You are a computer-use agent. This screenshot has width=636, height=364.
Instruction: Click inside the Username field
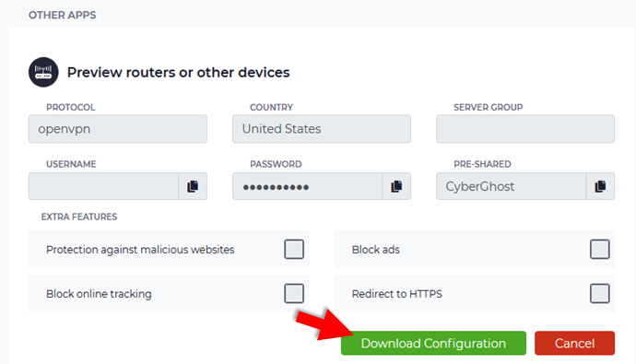(103, 186)
